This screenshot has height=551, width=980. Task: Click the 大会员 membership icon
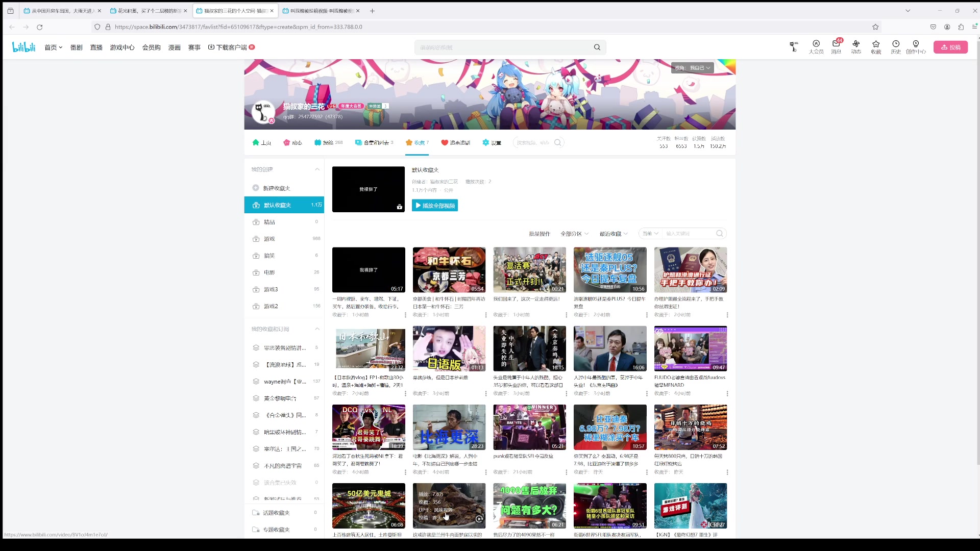(816, 44)
